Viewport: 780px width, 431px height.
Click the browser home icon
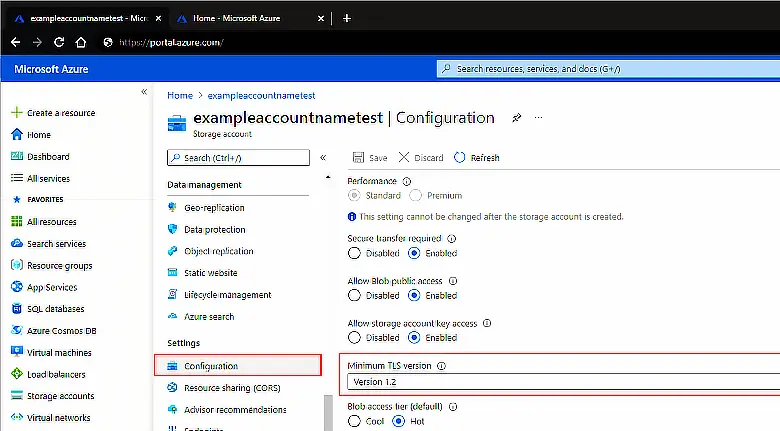81,42
